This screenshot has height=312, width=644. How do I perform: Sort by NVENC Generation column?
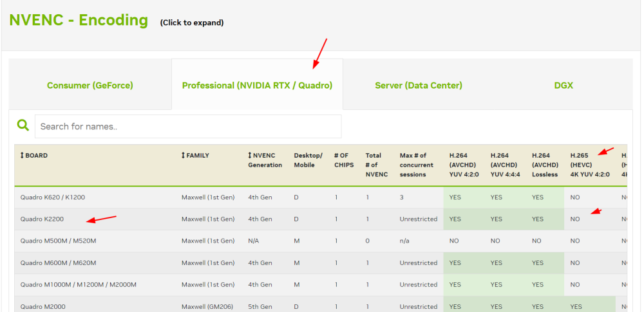tap(265, 160)
